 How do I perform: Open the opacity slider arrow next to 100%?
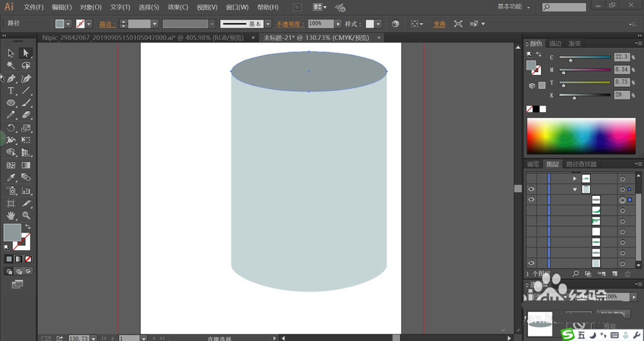338,24
